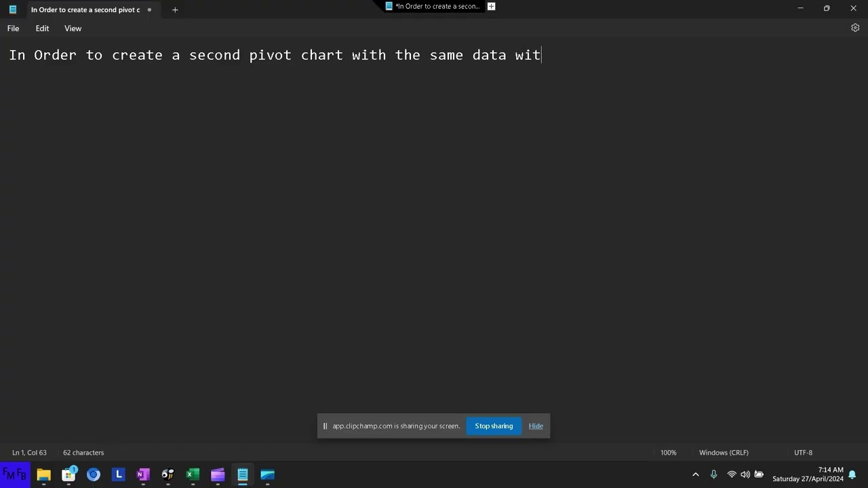Click the FM FB start area icon

click(x=15, y=474)
